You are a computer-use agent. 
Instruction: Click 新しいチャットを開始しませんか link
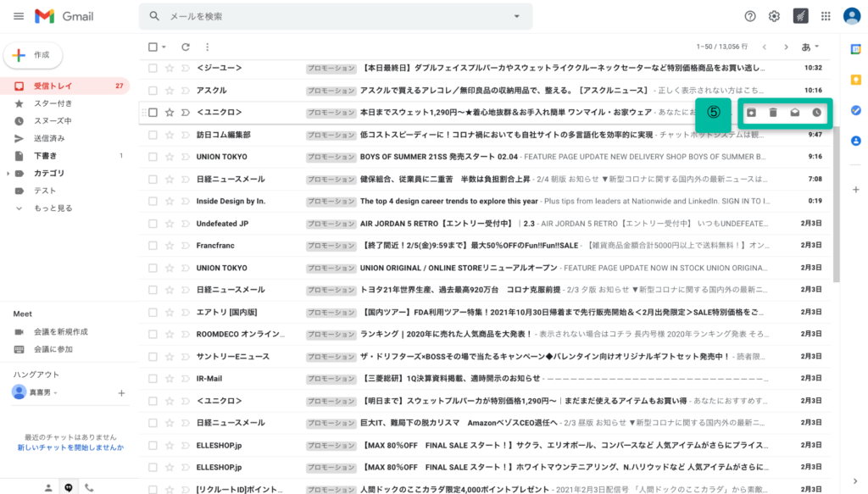coord(70,447)
